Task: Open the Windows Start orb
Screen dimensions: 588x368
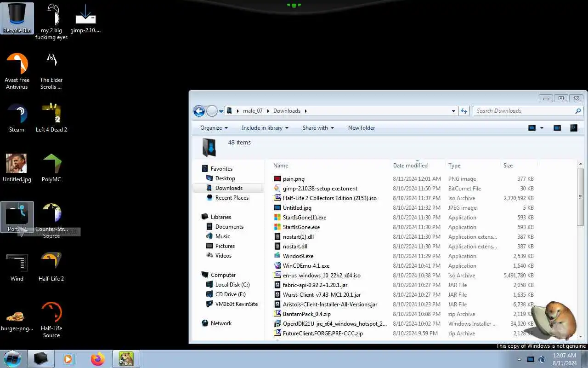Action: 12,359
